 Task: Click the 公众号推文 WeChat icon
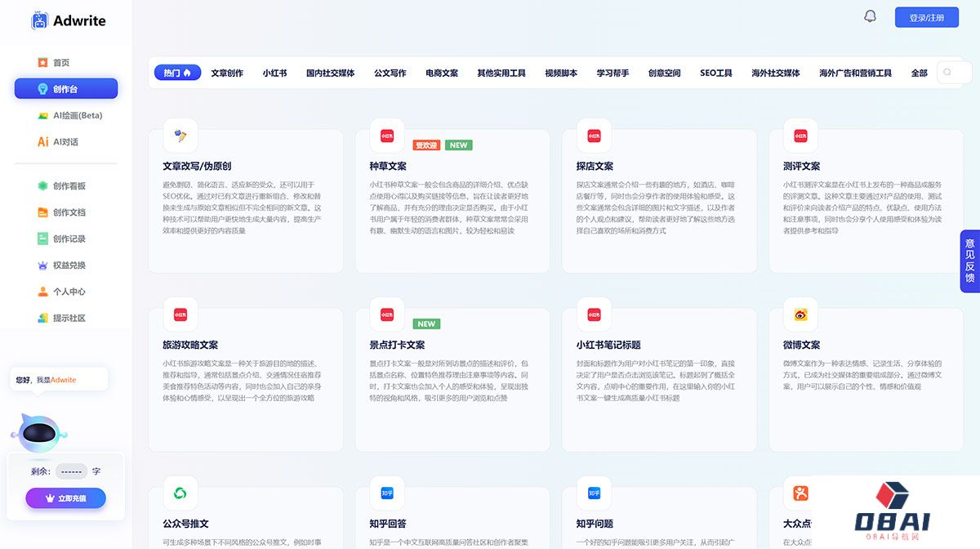point(180,493)
